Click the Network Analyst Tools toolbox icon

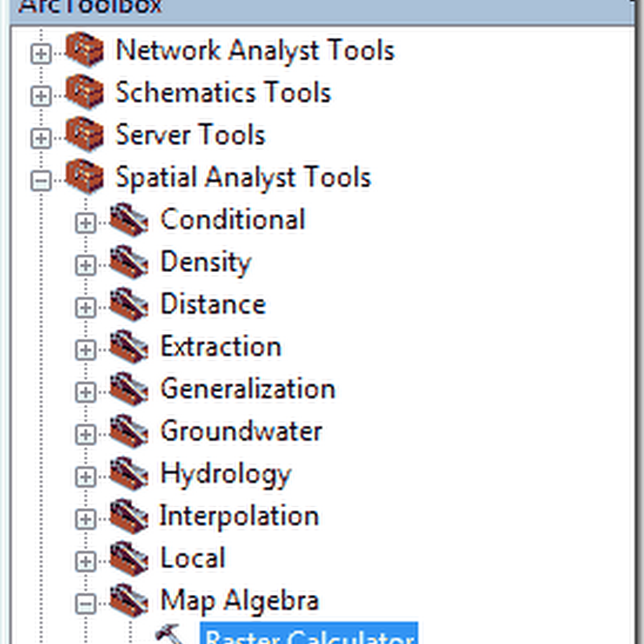pos(85,51)
